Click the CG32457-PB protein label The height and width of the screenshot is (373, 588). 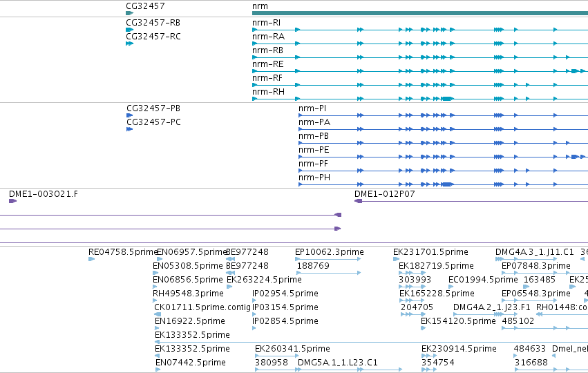point(153,108)
